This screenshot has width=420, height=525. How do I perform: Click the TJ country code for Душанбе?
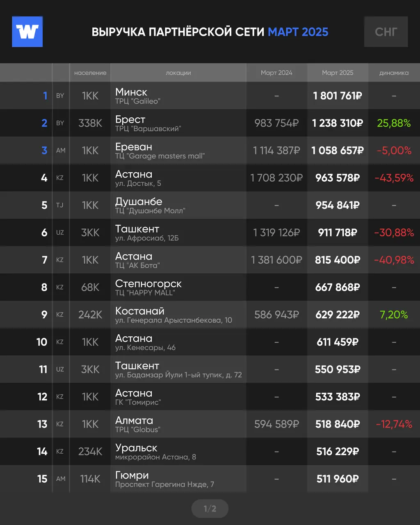pos(60,205)
